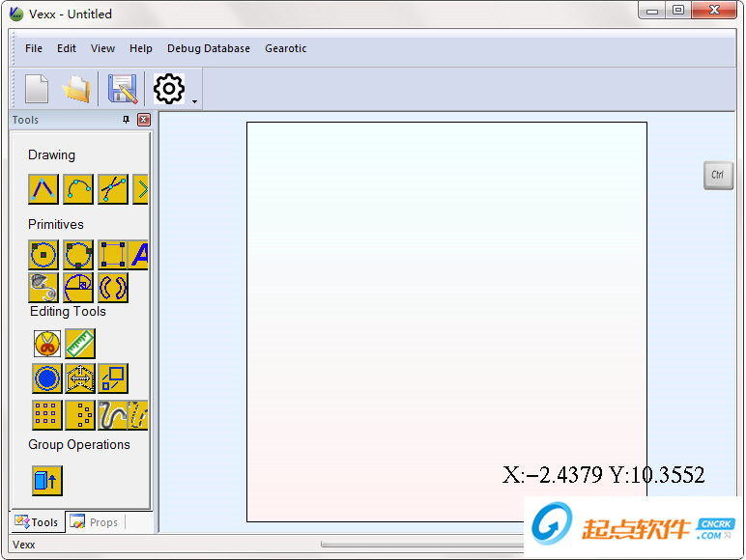Close the Tools panel

click(x=144, y=120)
